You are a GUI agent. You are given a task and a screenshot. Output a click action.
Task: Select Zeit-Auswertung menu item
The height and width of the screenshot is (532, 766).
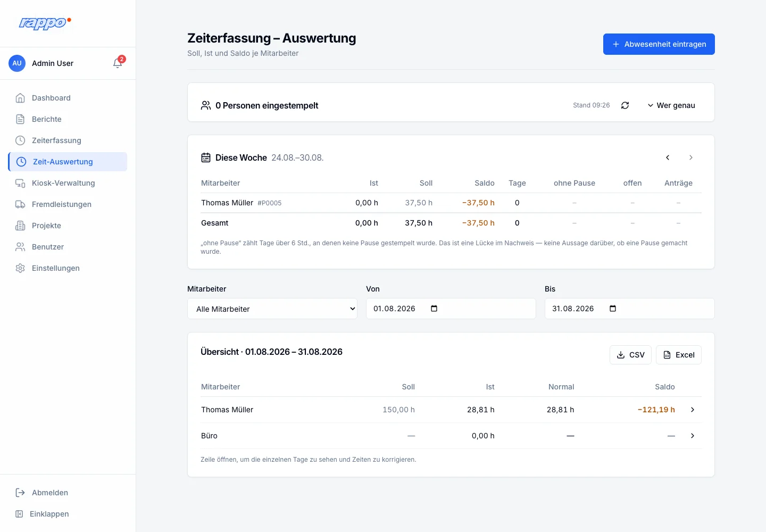point(68,162)
